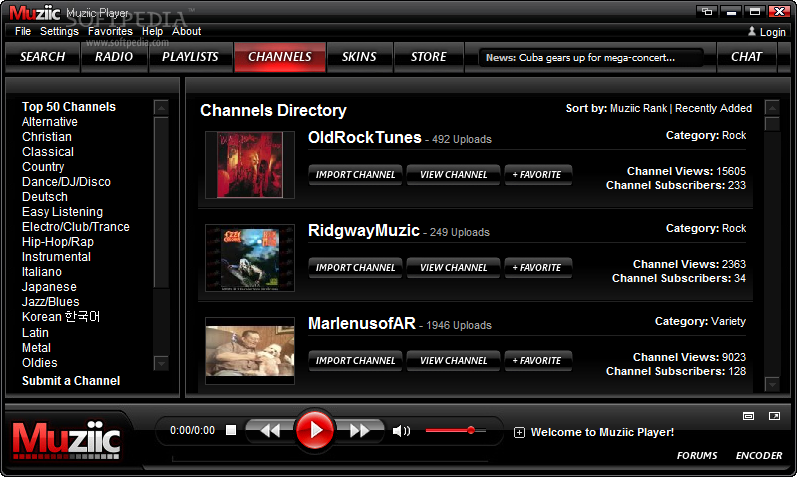Select the Alternative category
The width and height of the screenshot is (797, 477).
50,122
